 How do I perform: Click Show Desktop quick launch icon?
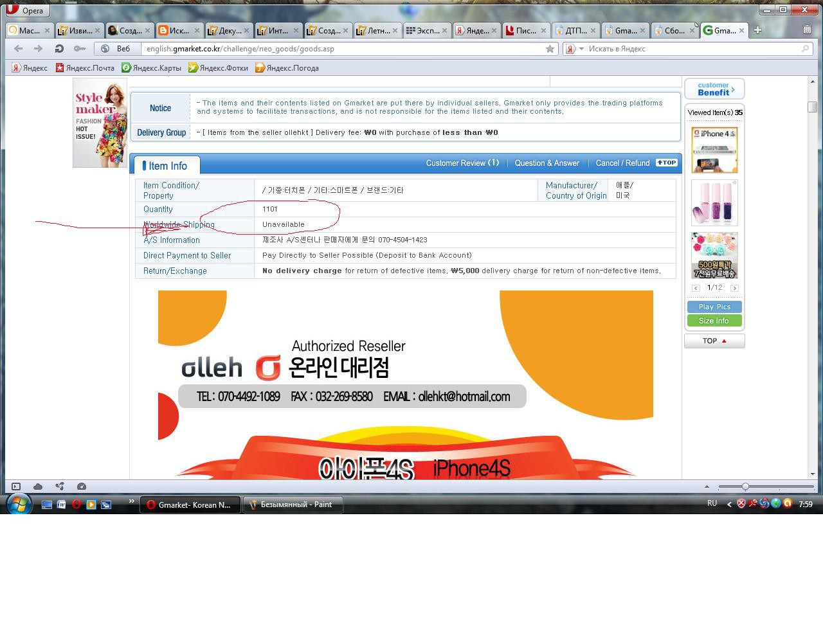click(x=47, y=505)
